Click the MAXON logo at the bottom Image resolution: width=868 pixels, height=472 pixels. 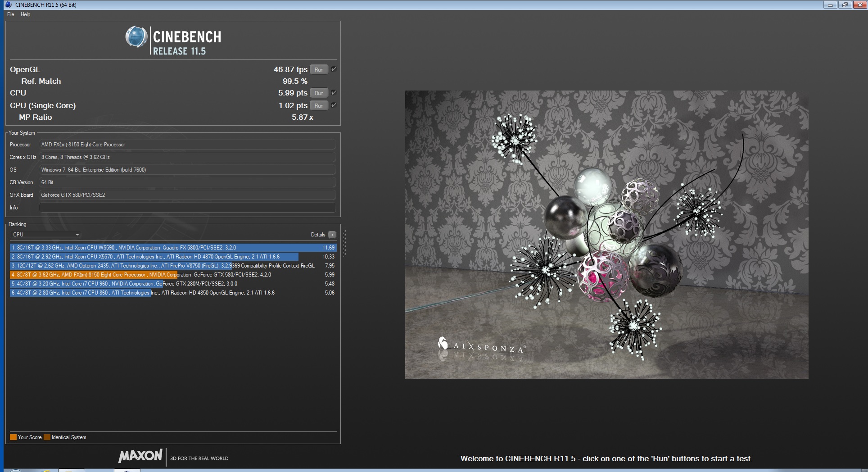pyautogui.click(x=140, y=456)
